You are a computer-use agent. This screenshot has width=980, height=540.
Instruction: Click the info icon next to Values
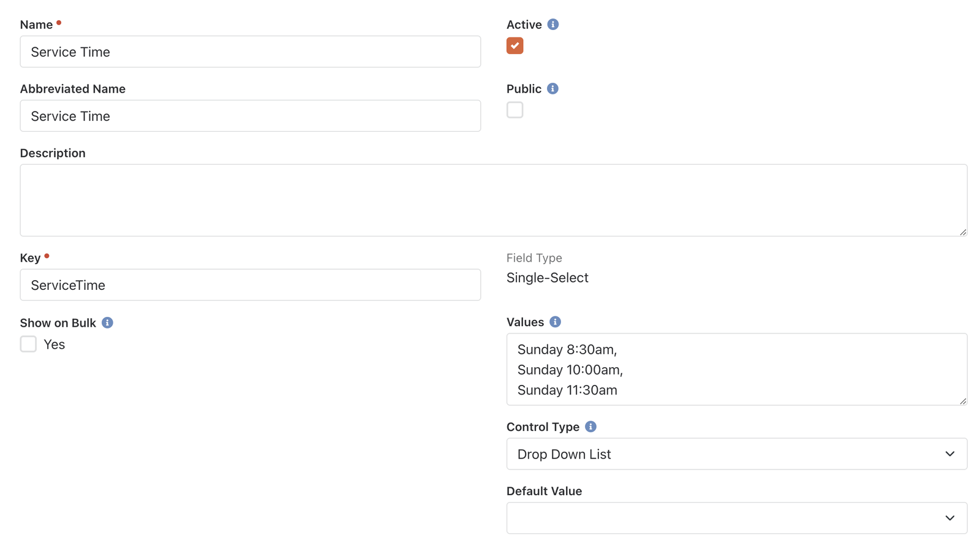(x=555, y=322)
